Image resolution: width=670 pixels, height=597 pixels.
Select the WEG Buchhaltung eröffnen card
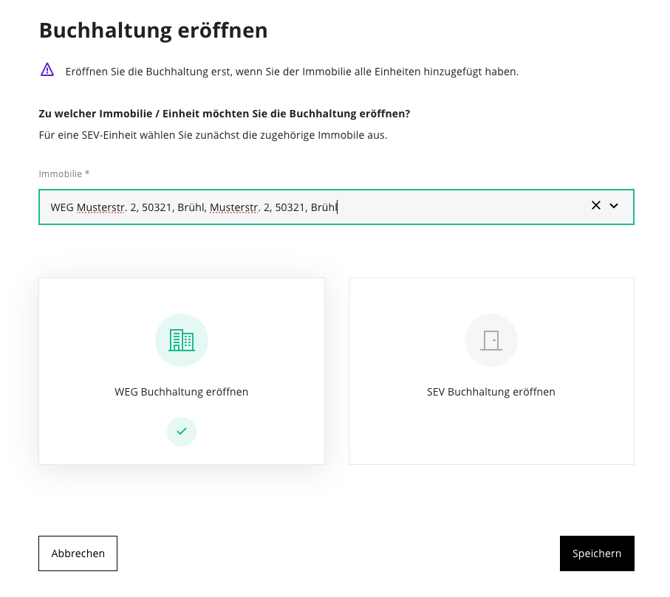[181, 371]
